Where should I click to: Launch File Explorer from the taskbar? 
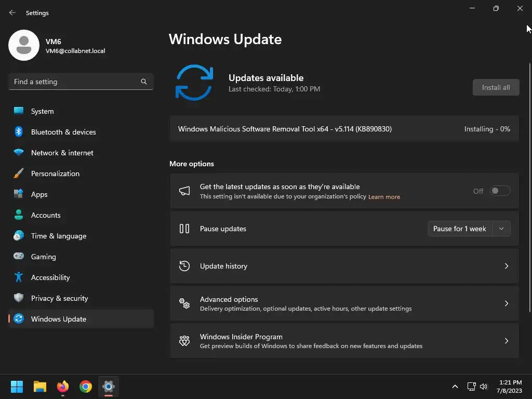coord(39,387)
